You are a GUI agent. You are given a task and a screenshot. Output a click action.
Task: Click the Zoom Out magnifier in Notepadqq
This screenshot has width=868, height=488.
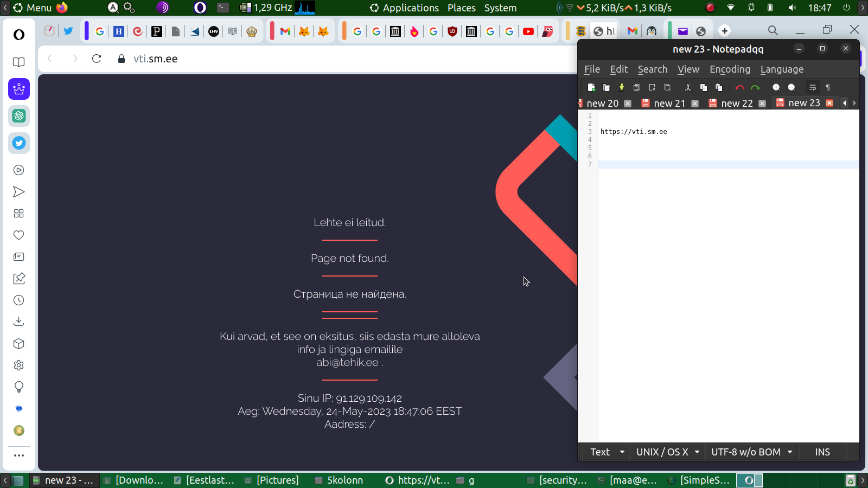pyautogui.click(x=792, y=87)
